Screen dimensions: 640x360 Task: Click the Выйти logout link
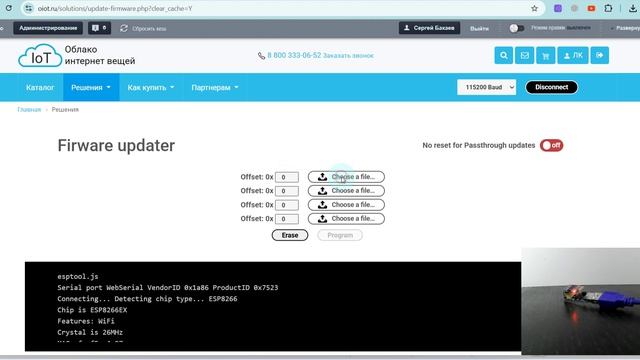[x=479, y=29]
